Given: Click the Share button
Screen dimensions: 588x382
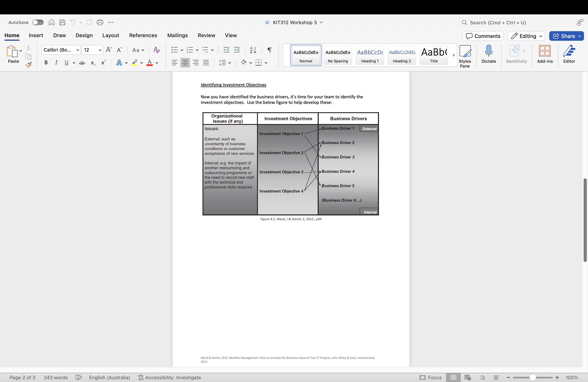Looking at the screenshot, I should click(x=566, y=36).
